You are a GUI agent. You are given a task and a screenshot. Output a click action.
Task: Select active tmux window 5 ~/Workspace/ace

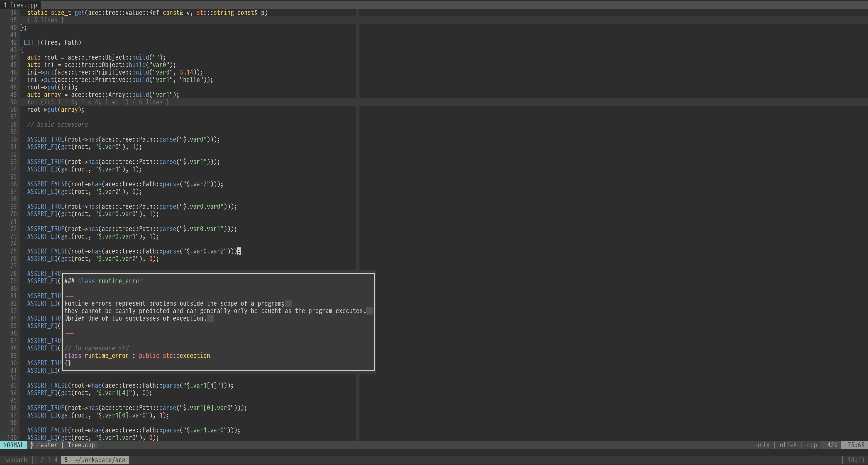[95, 460]
